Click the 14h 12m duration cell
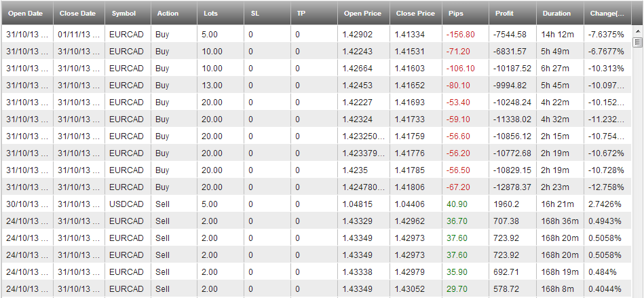The width and height of the screenshot is (644, 298). [558, 35]
